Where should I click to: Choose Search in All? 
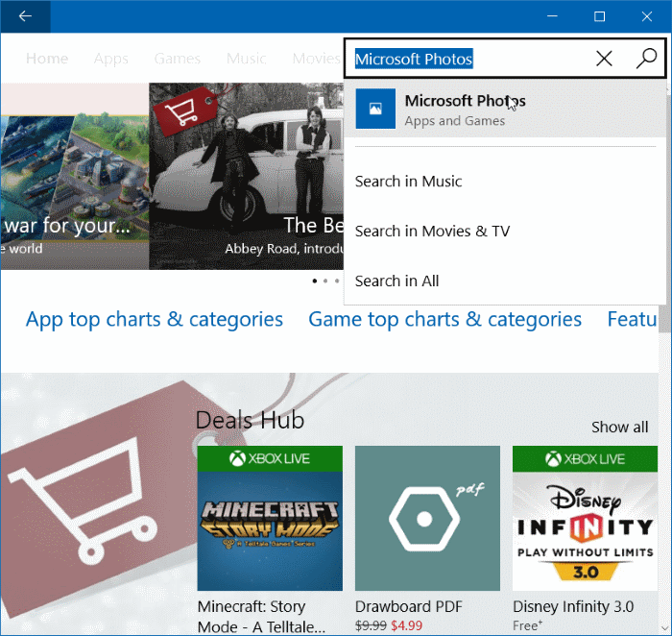click(396, 281)
